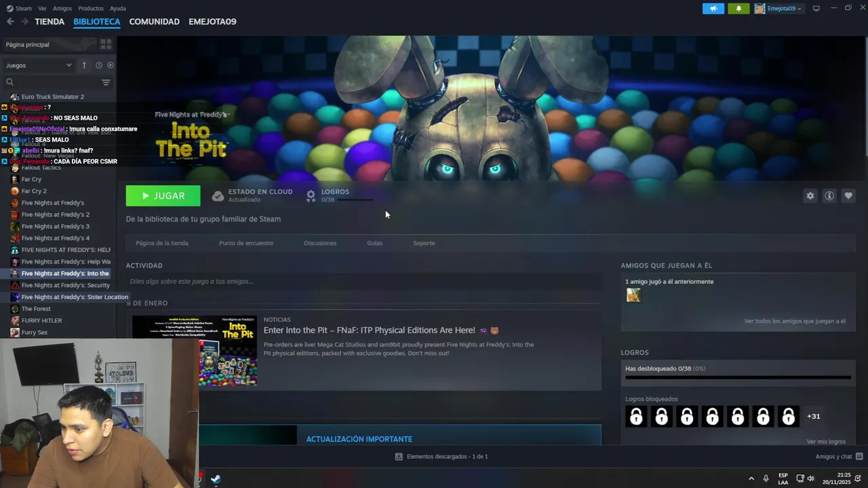Click the green JUGAR button

point(163,196)
